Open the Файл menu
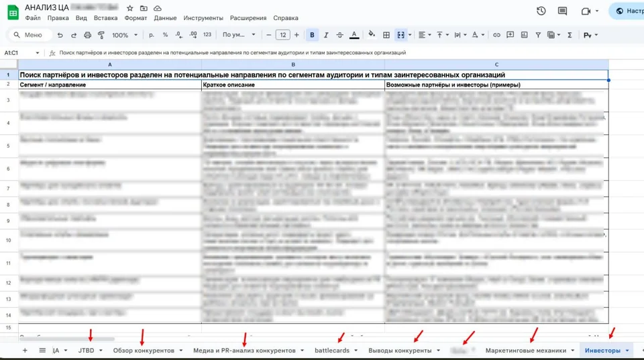The width and height of the screenshot is (644, 360). tap(32, 18)
